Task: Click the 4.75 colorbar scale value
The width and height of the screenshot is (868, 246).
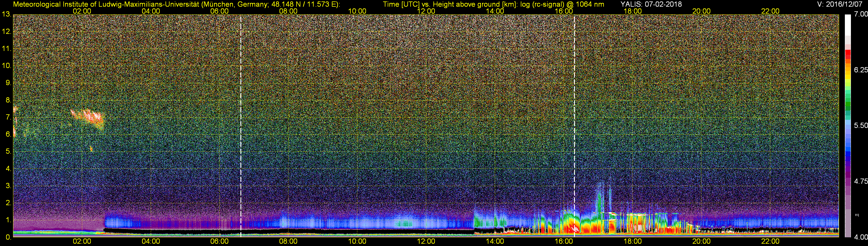Action: 861,181
